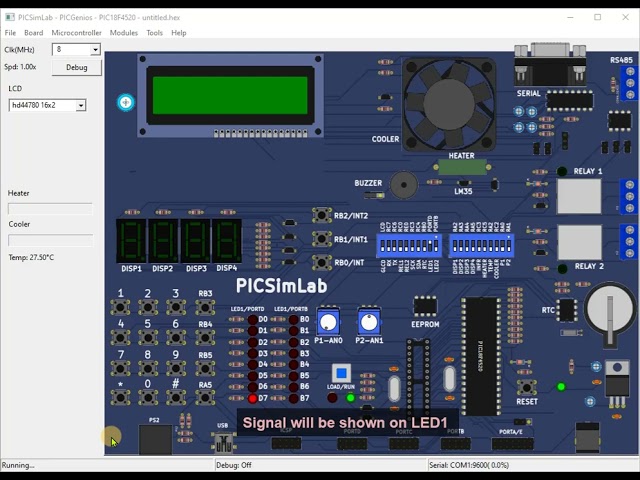The height and width of the screenshot is (480, 640).
Task: Click the RELAY 1 block
Action: pyautogui.click(x=579, y=196)
